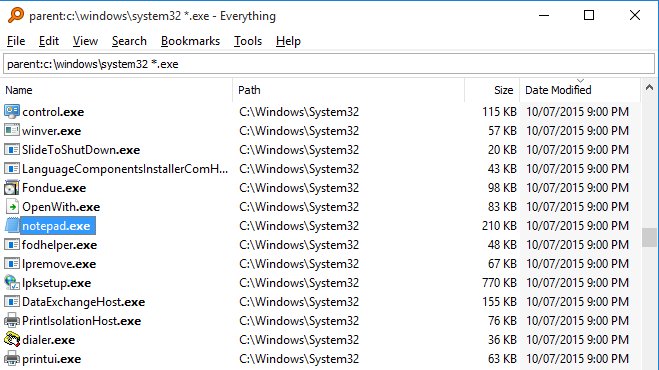The width and height of the screenshot is (659, 370).
Task: Click the 36 KB size of dialer.exe
Action: [502, 340]
